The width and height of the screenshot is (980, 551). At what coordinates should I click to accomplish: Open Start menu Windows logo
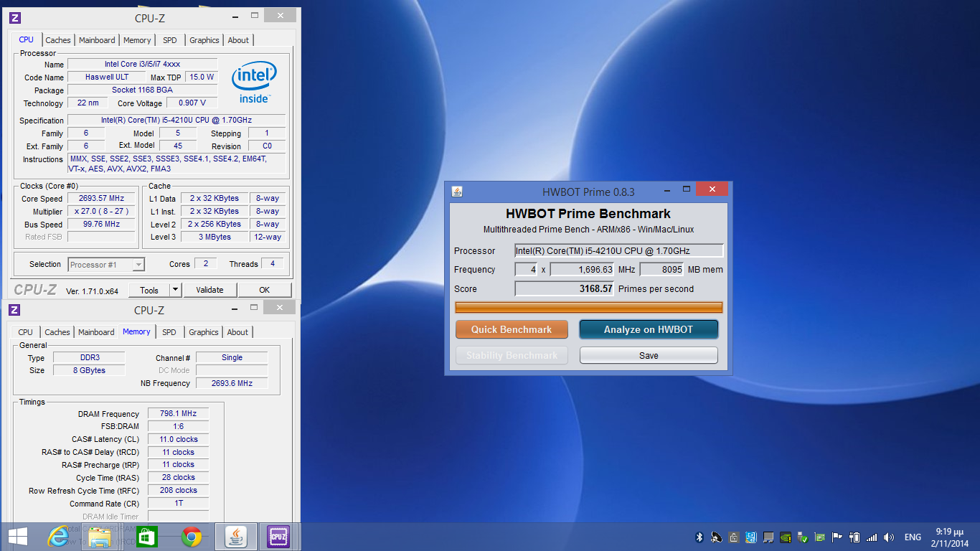pos(17,537)
